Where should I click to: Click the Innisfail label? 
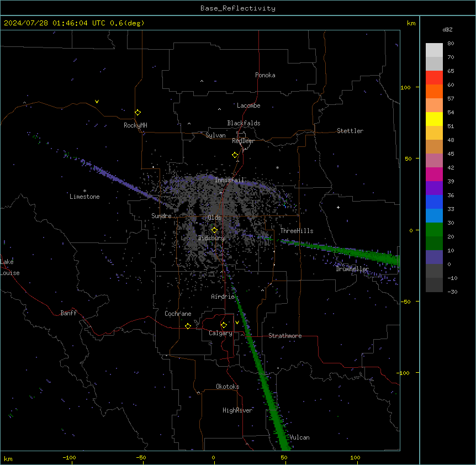tap(229, 180)
